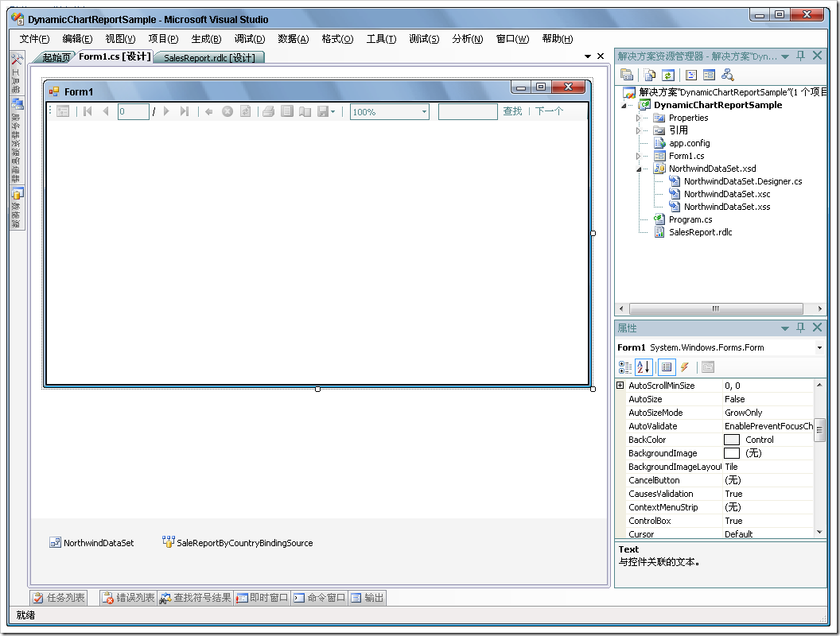Click View Designer icon in Solution Explorer
This screenshot has width=840, height=636.
click(x=710, y=75)
